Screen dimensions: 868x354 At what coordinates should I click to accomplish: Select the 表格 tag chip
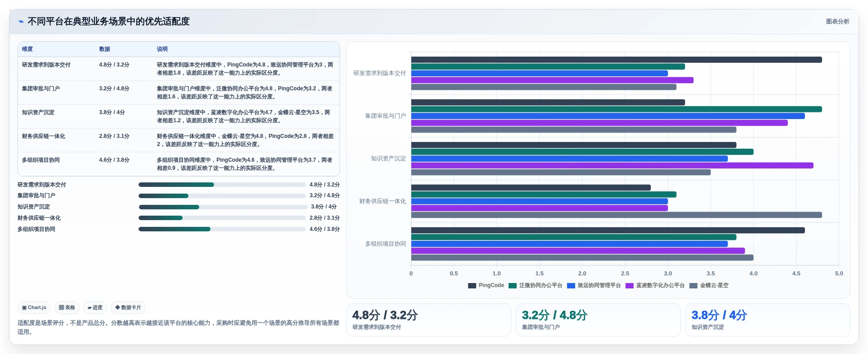click(67, 308)
